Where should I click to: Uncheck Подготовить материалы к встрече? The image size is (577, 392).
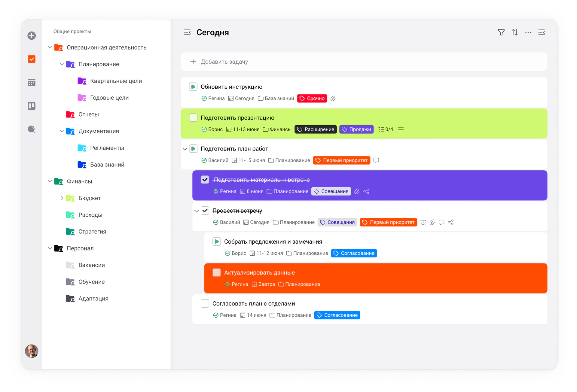click(x=205, y=180)
